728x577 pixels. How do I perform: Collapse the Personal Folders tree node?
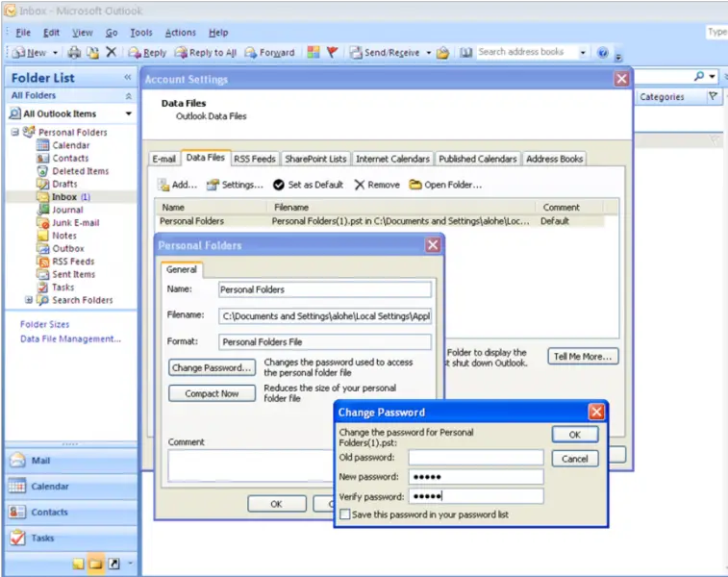[x=15, y=133]
